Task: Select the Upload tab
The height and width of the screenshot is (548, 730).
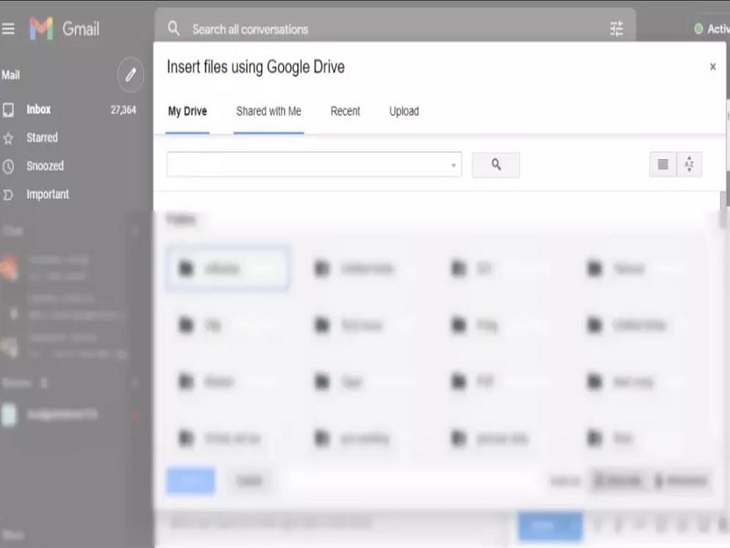Action: [404, 111]
